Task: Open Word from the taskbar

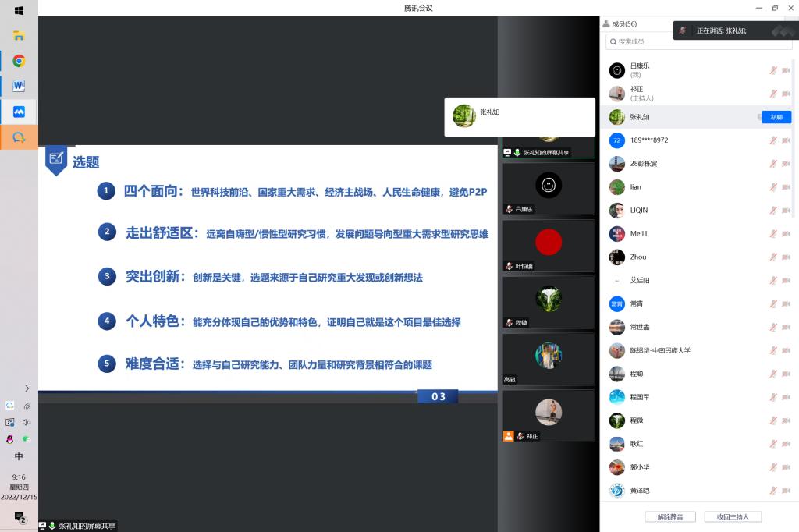Action: click(19, 86)
